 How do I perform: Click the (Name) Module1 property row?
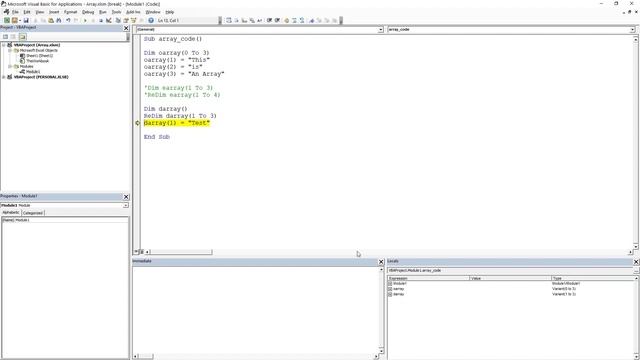65,220
